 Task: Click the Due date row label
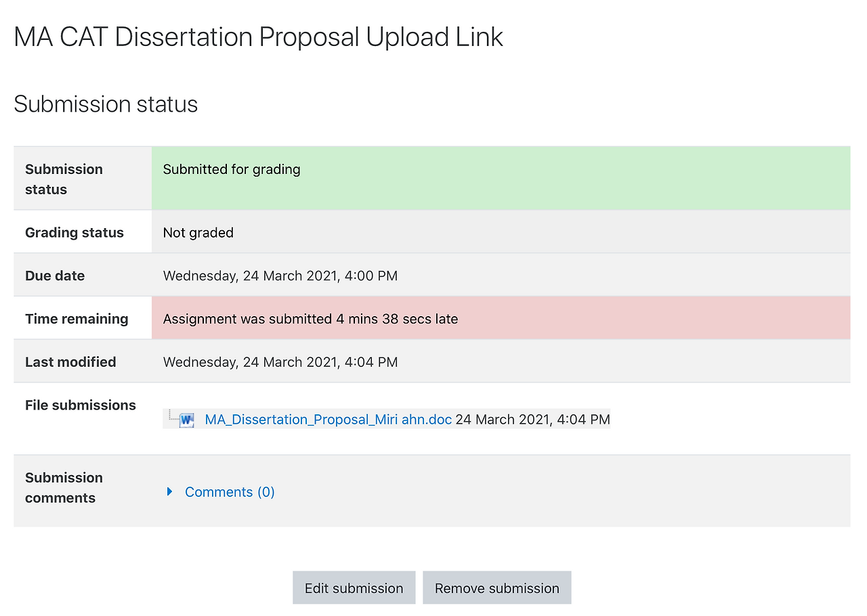[x=55, y=276]
